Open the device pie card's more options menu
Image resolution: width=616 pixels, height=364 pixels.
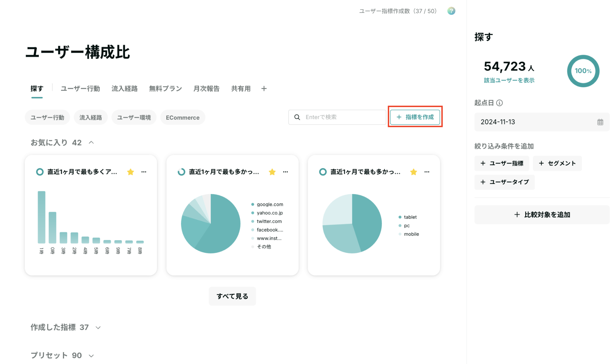click(427, 172)
